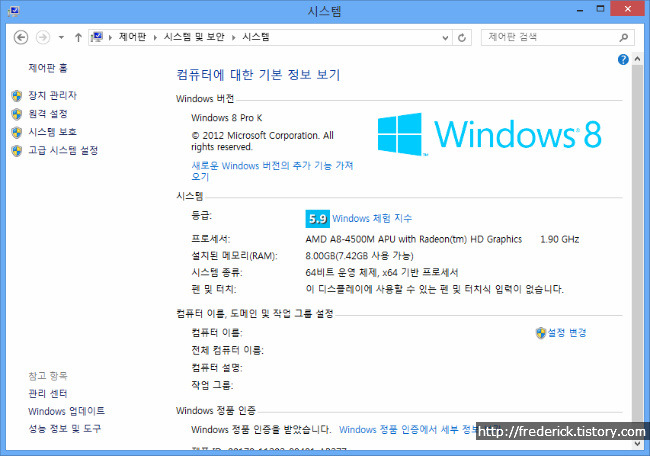This screenshot has height=456, width=650.
Task: Close the 시스템 window
Action: point(628,9)
